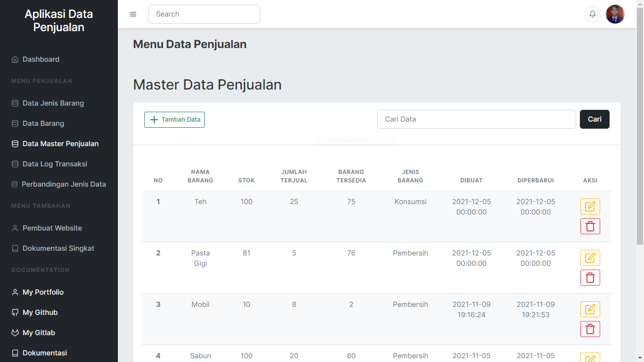Viewport: 644px width, 362px height.
Task: Click the Konsumsi cell in row 1
Action: coord(411,202)
